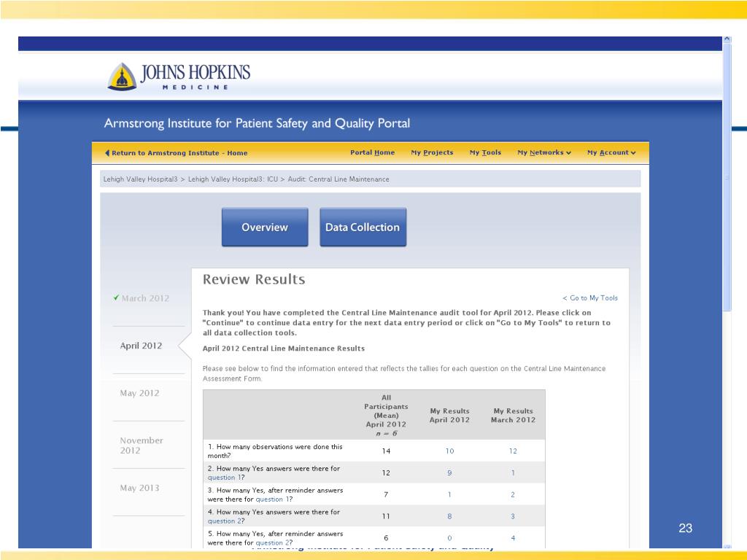Click the Johns Hopkins Medicine dome logo

tap(123, 77)
